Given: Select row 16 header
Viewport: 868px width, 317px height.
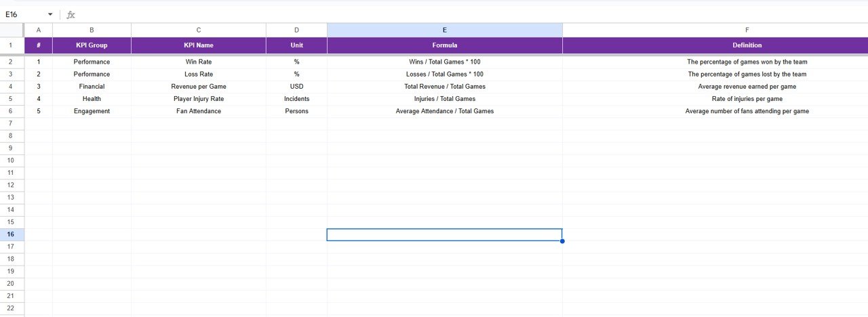Looking at the screenshot, I should (12, 234).
